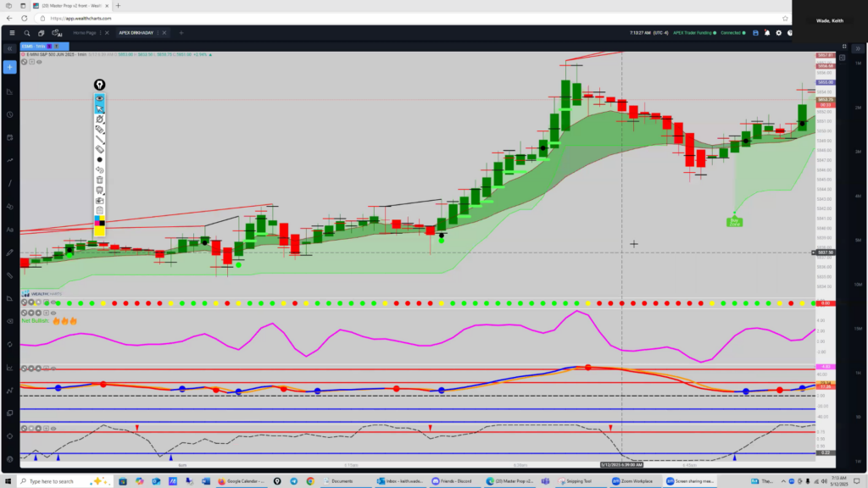This screenshot has height=488, width=868.
Task: Open the settings gear in header
Action: click(x=779, y=33)
